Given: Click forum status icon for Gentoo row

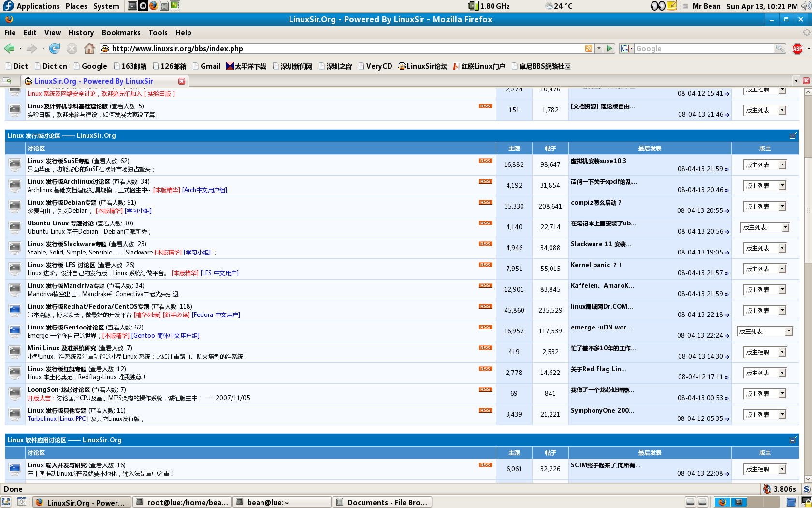Looking at the screenshot, I should click(x=15, y=330).
